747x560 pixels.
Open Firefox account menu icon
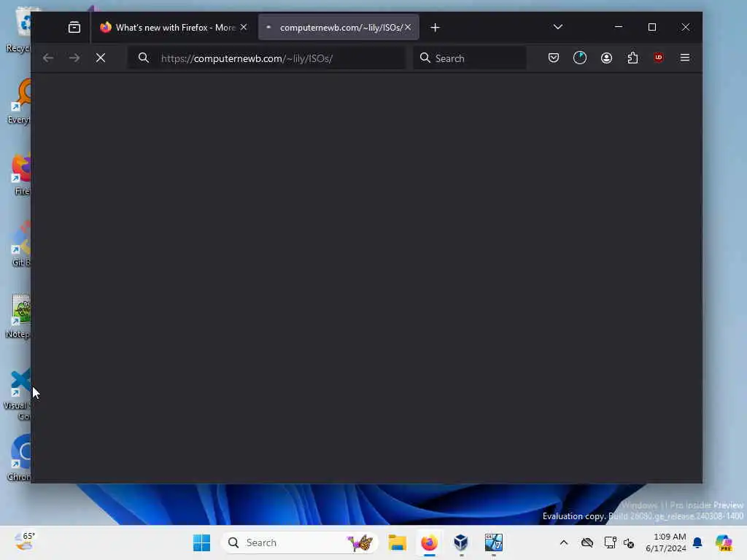(x=606, y=58)
